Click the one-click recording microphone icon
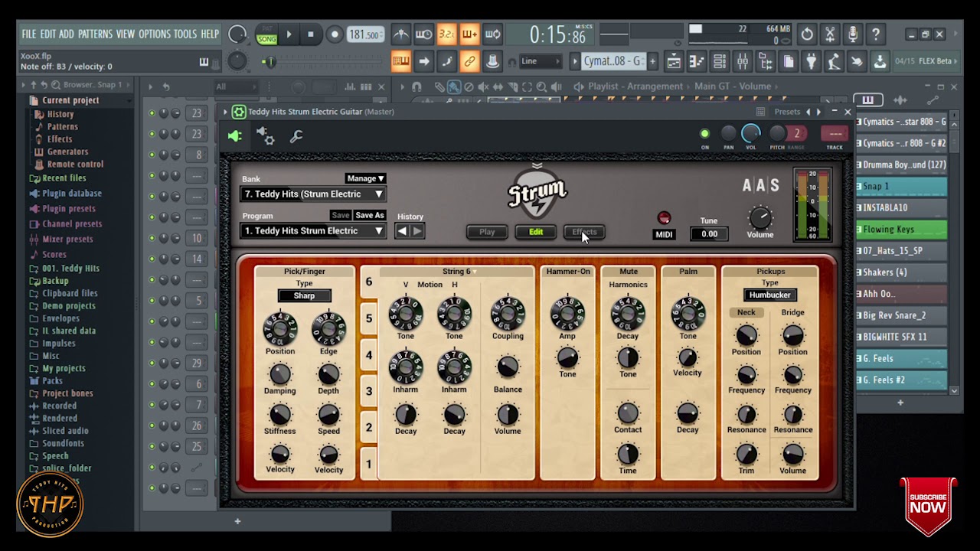980x551 pixels. (x=853, y=34)
